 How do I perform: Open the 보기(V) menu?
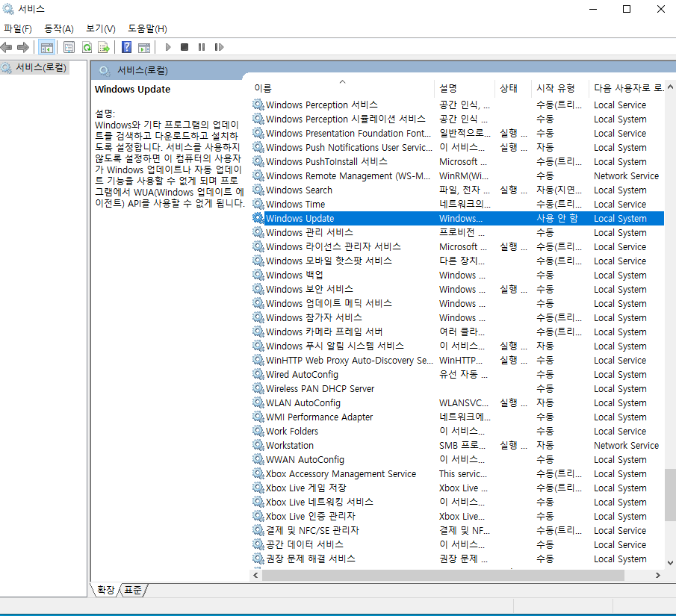100,29
